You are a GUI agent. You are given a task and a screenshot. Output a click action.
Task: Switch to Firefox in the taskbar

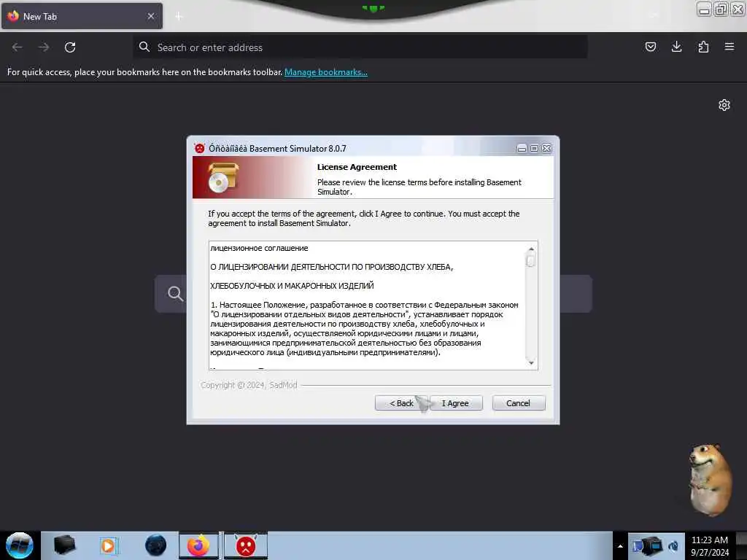click(198, 545)
